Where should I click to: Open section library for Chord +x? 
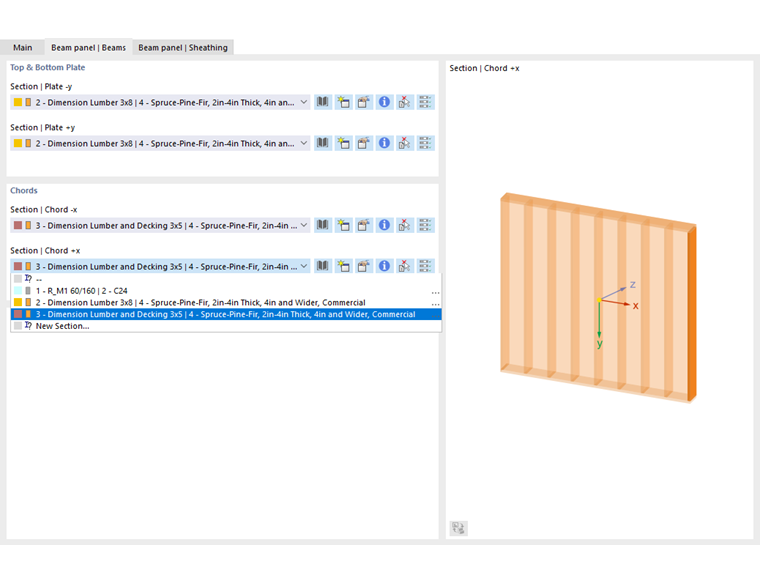(x=323, y=266)
